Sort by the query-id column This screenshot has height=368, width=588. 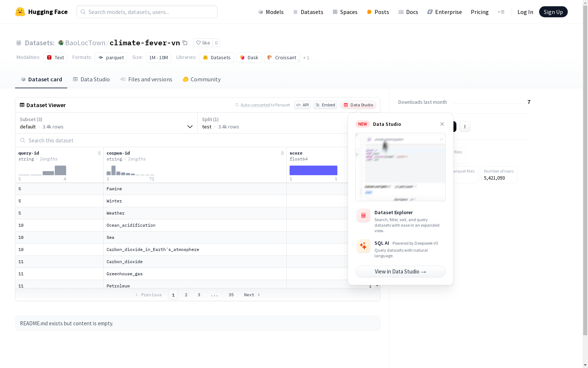[99, 153]
